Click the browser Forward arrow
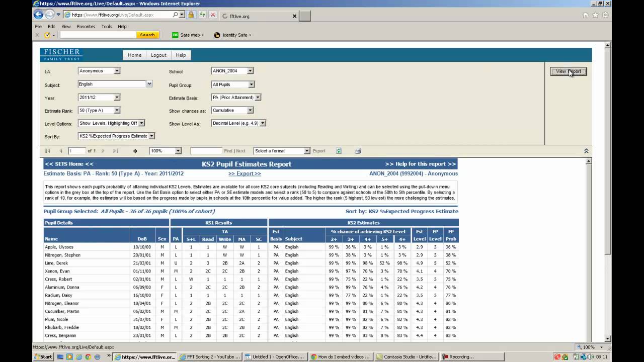The image size is (644, 362). pyautogui.click(x=49, y=15)
